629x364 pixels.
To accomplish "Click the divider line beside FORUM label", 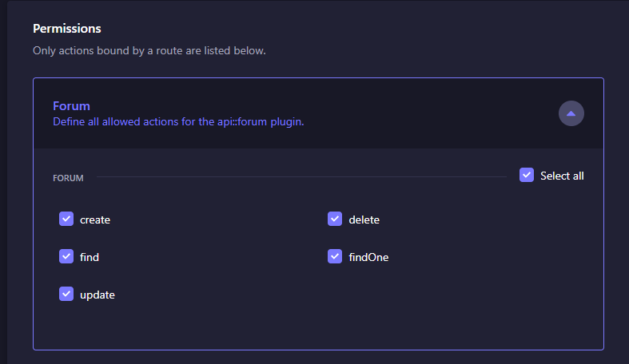I will click(301, 176).
